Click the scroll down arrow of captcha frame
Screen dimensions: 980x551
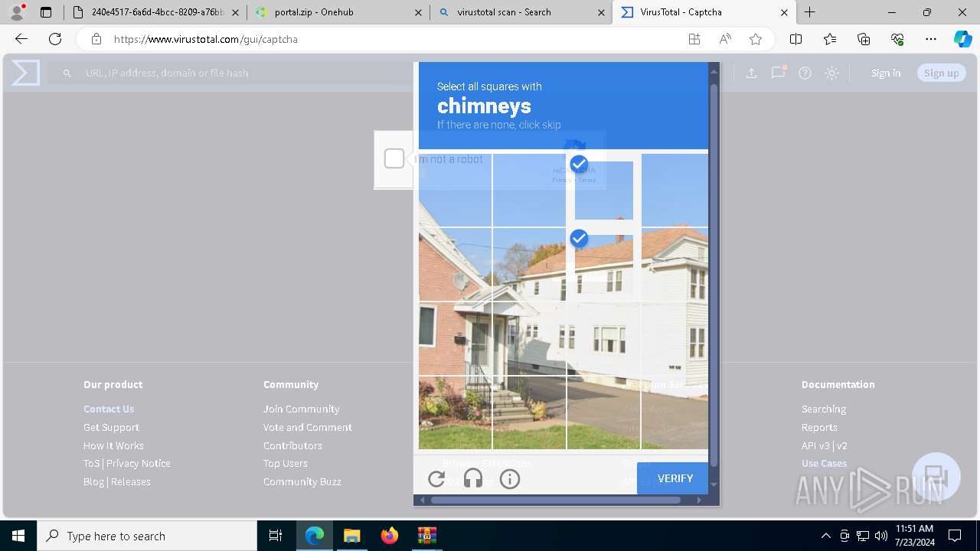[714, 484]
